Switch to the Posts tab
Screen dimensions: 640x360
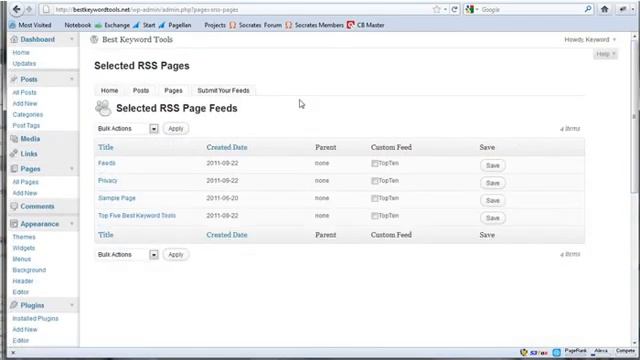pyautogui.click(x=141, y=90)
